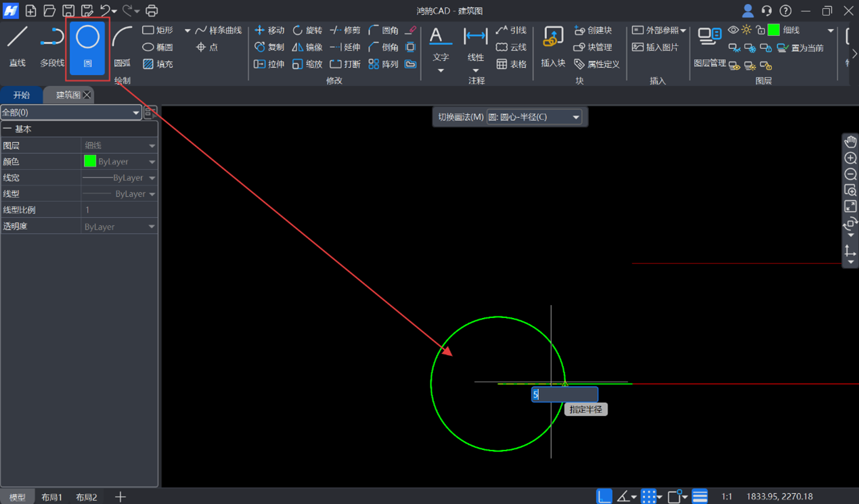Select the 直线 (Line) drawing tool
Image resolution: width=859 pixels, height=504 pixels.
point(18,46)
